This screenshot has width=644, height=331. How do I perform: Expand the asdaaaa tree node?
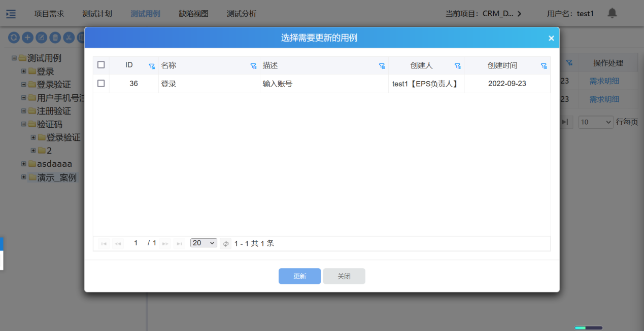click(24, 164)
